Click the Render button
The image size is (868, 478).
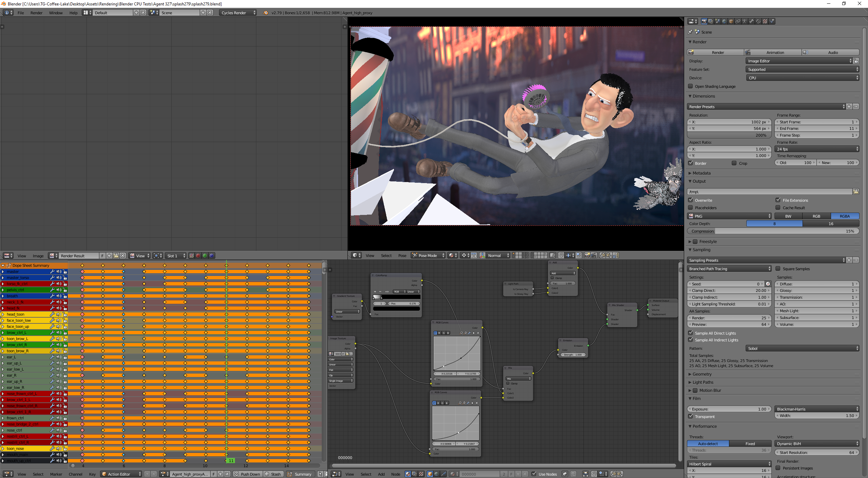(715, 52)
